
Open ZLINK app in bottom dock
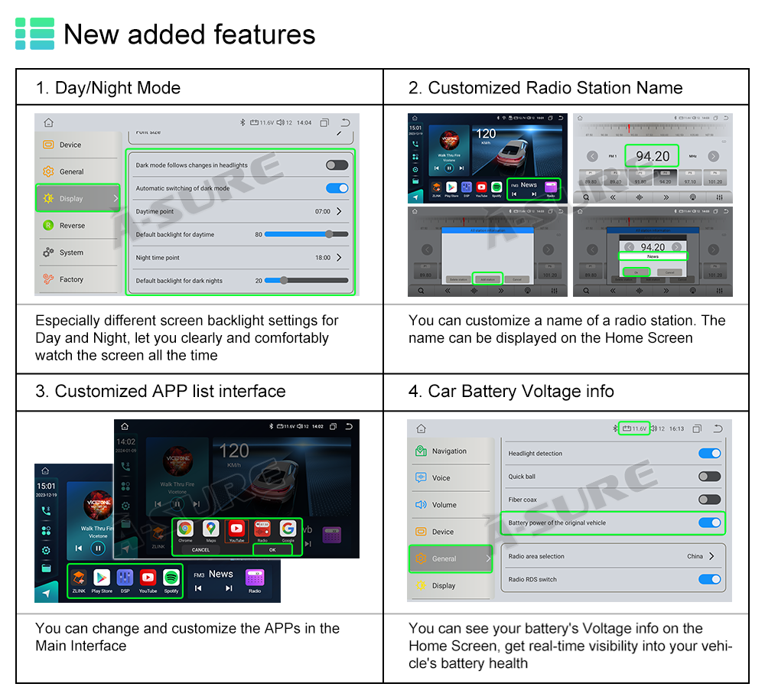pos(79,579)
